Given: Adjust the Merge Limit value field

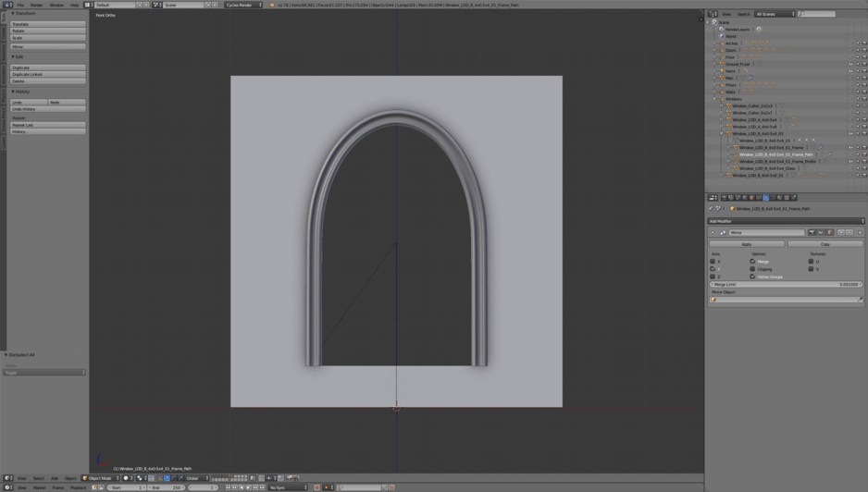Looking at the screenshot, I should coord(786,285).
